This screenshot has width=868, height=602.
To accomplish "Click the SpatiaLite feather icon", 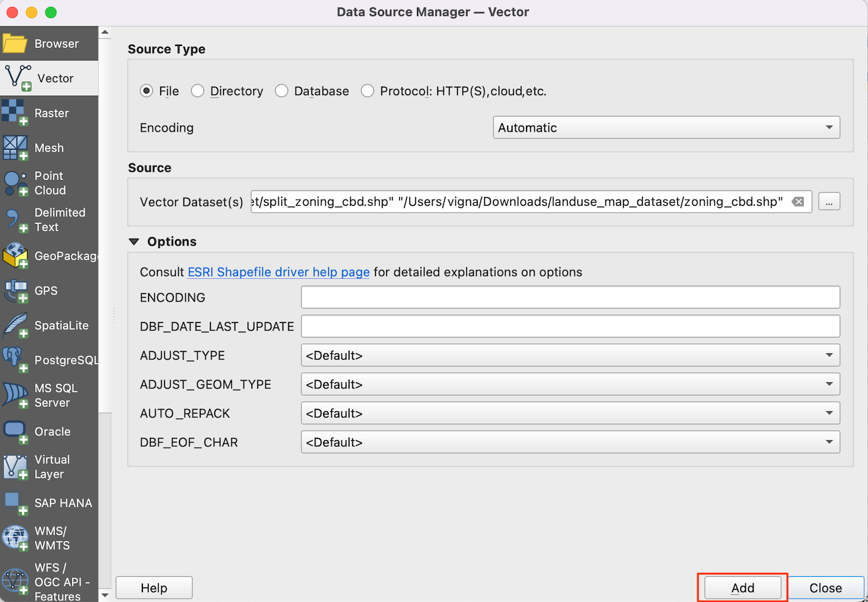I will tap(15, 326).
